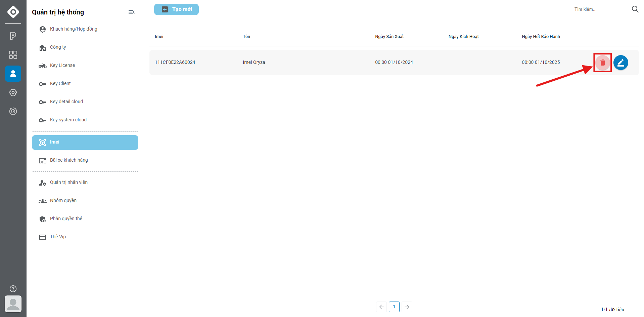Select the highlighted user administration icon
Screen dimensions: 644x317
[13, 74]
